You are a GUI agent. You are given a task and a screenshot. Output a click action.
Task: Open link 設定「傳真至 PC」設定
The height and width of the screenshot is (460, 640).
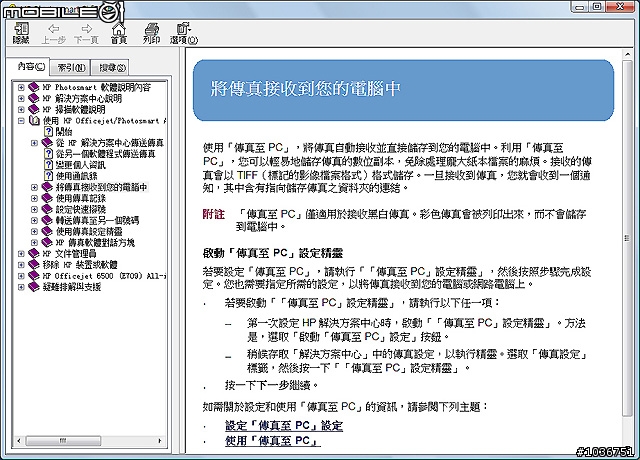click(x=284, y=426)
